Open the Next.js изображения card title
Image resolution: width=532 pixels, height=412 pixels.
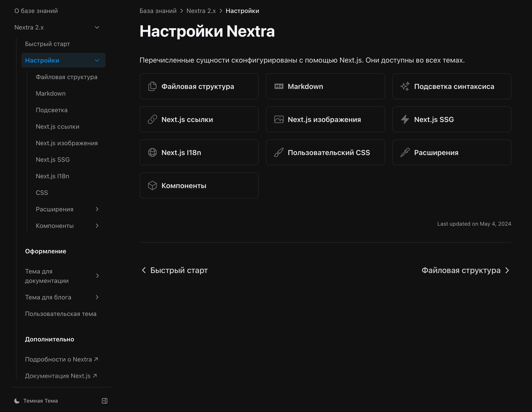(324, 120)
